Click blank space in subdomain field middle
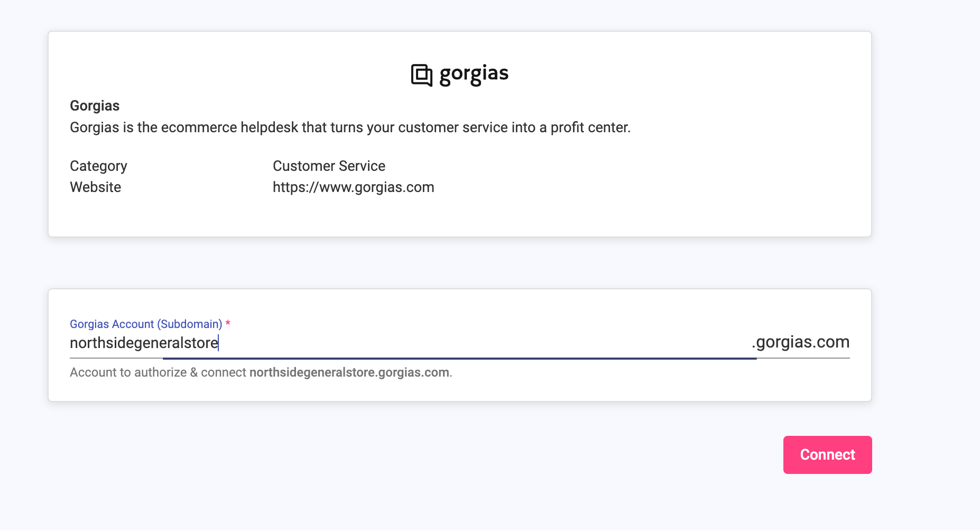The width and height of the screenshot is (980, 530). [476, 343]
